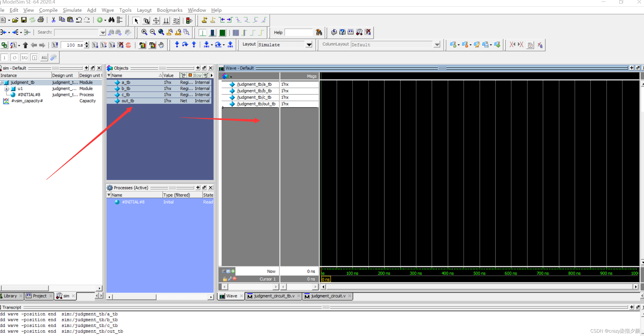
Task: Click the Continue Run icon
Action: pos(103,45)
